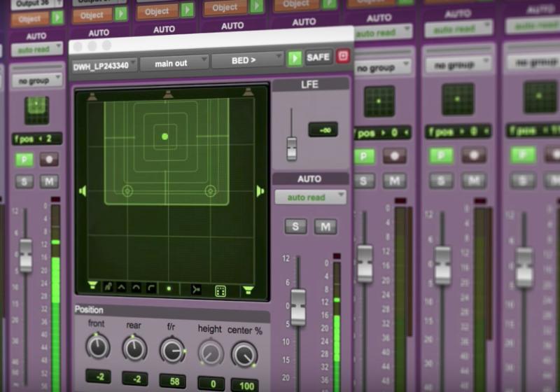Click the rear position knob
This screenshot has width=560, height=392.
[x=134, y=348]
